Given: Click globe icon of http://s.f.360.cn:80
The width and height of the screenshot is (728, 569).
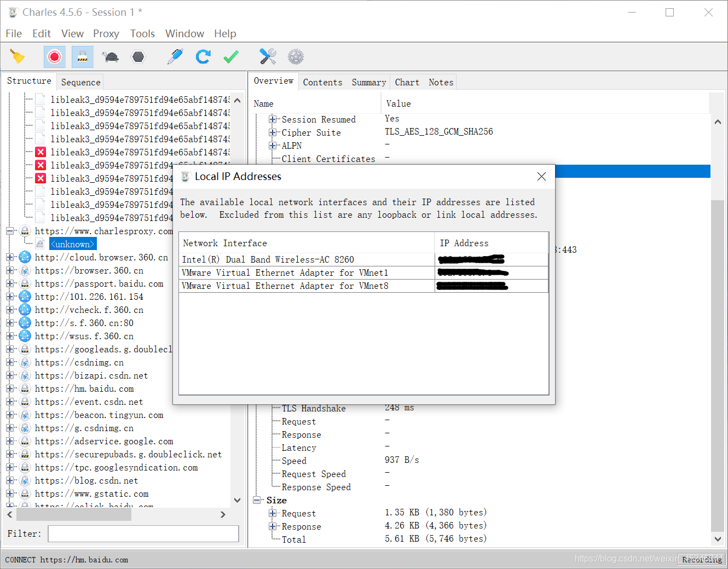Looking at the screenshot, I should [x=25, y=323].
